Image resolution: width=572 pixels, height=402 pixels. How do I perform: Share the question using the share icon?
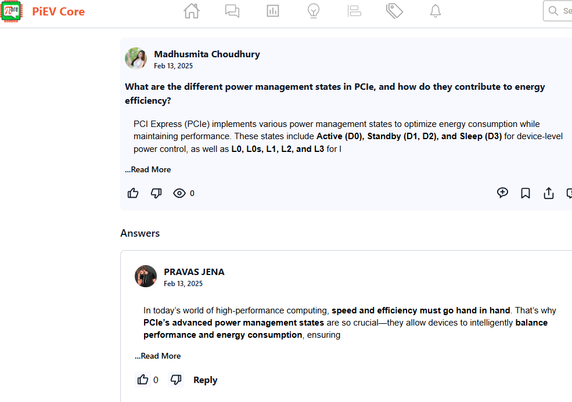pos(549,193)
